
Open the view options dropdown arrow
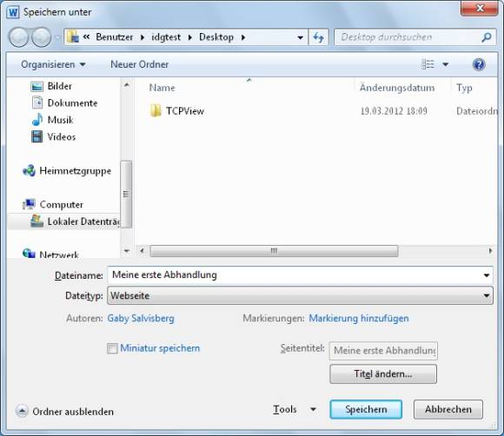click(446, 64)
